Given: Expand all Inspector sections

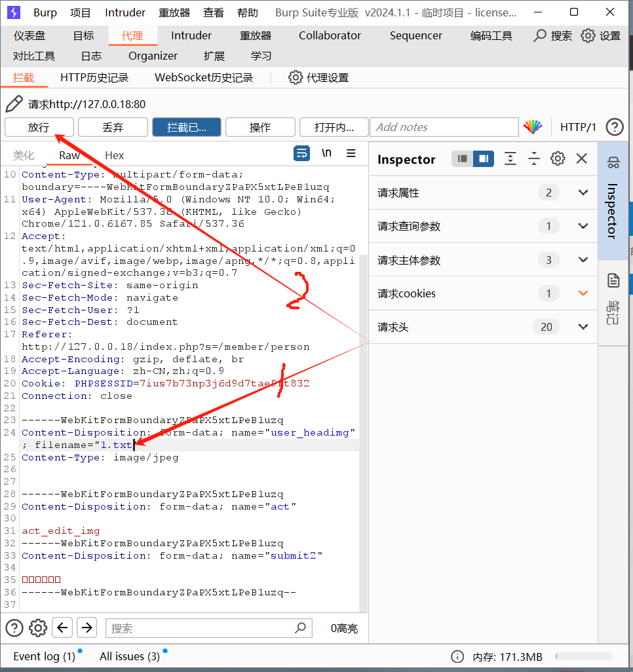Looking at the screenshot, I should pos(510,159).
